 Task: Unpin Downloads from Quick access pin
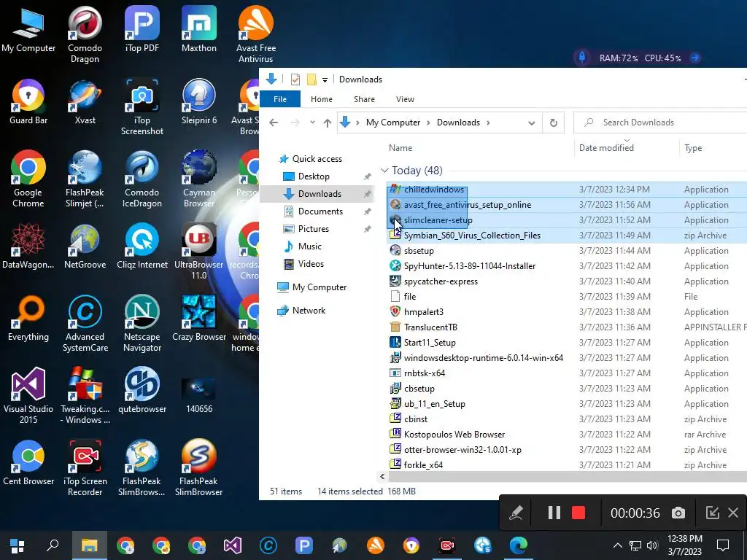(368, 194)
